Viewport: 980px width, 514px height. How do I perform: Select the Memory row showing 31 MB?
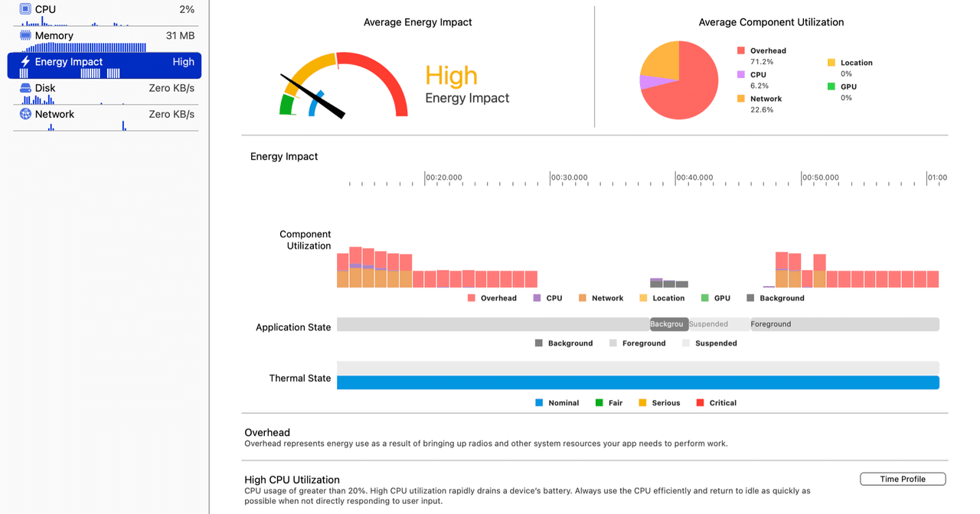[104, 35]
